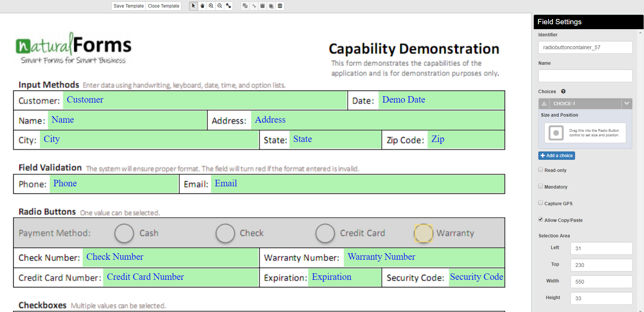Select the highlighted Warranty radio circle
Image resolution: width=644 pixels, height=312 pixels.
tap(424, 233)
